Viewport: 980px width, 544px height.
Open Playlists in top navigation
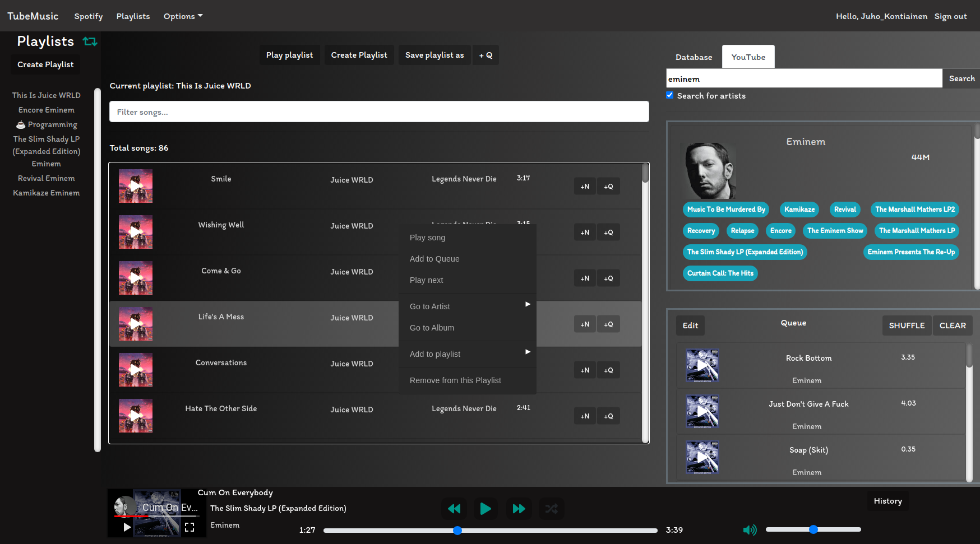click(x=133, y=16)
